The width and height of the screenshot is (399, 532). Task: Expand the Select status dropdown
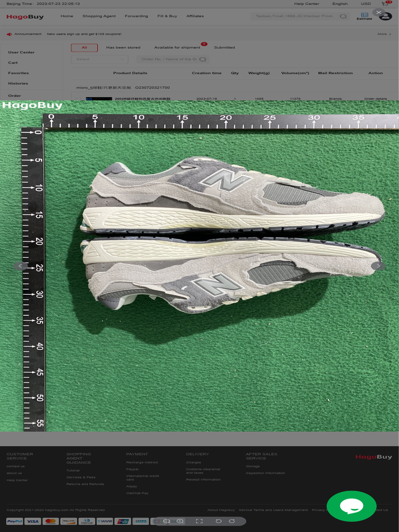(x=99, y=59)
